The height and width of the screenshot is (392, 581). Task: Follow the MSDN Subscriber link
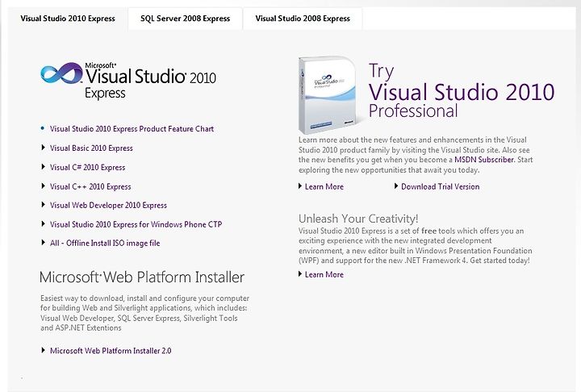(x=484, y=160)
